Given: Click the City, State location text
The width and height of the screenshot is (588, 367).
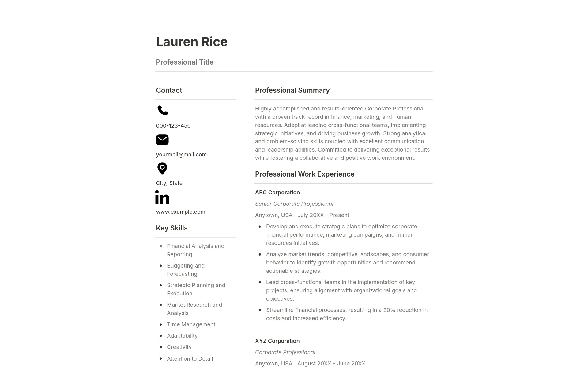Looking at the screenshot, I should tap(169, 183).
